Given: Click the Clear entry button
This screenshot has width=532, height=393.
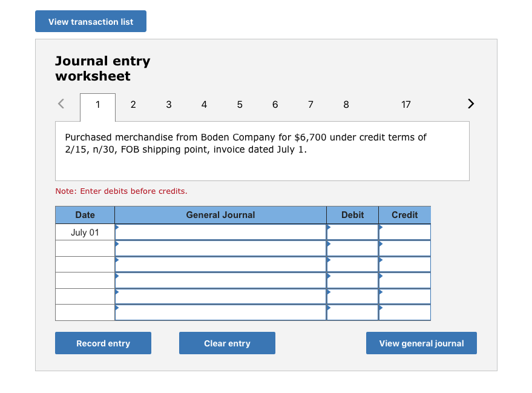Looking at the screenshot, I should click(227, 343).
